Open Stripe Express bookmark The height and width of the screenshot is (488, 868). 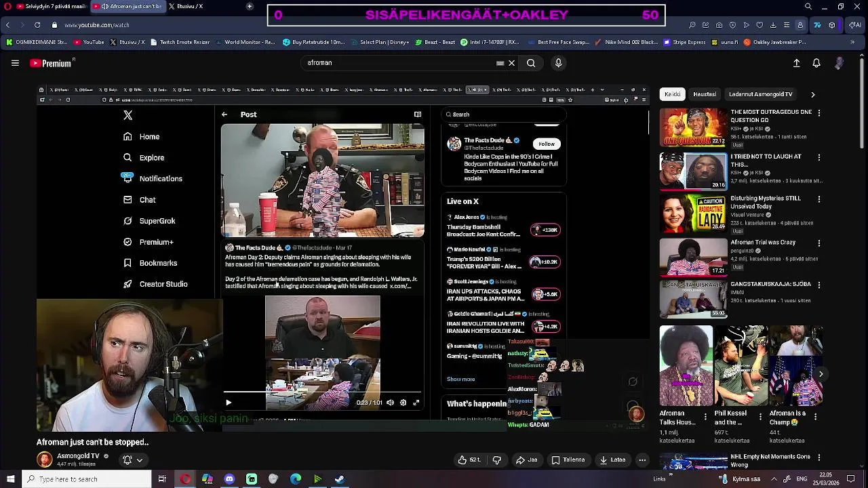[x=684, y=42]
